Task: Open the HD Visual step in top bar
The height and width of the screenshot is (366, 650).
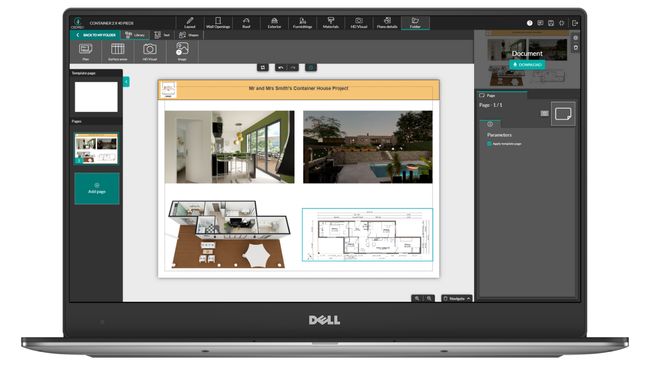Action: (359, 23)
